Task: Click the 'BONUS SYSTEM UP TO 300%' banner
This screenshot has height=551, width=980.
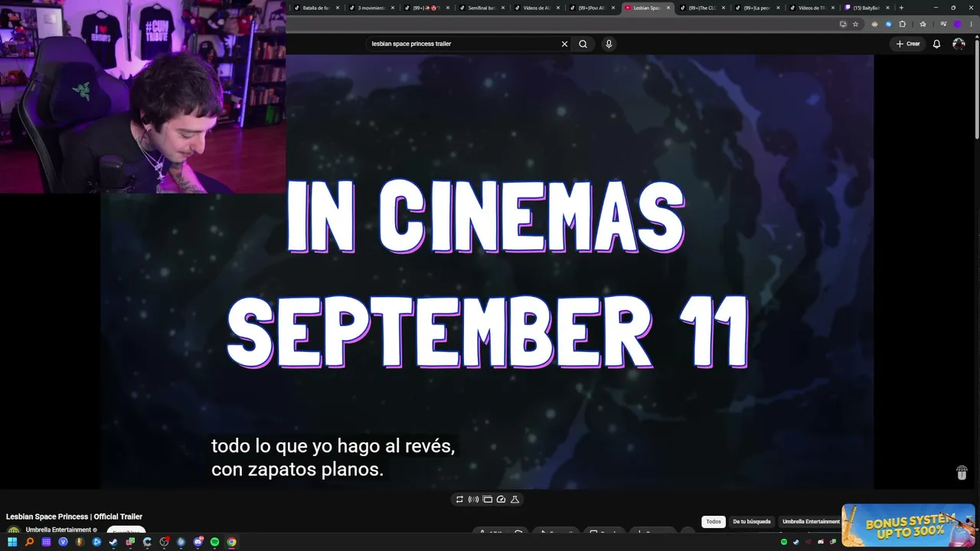Action: [908, 525]
